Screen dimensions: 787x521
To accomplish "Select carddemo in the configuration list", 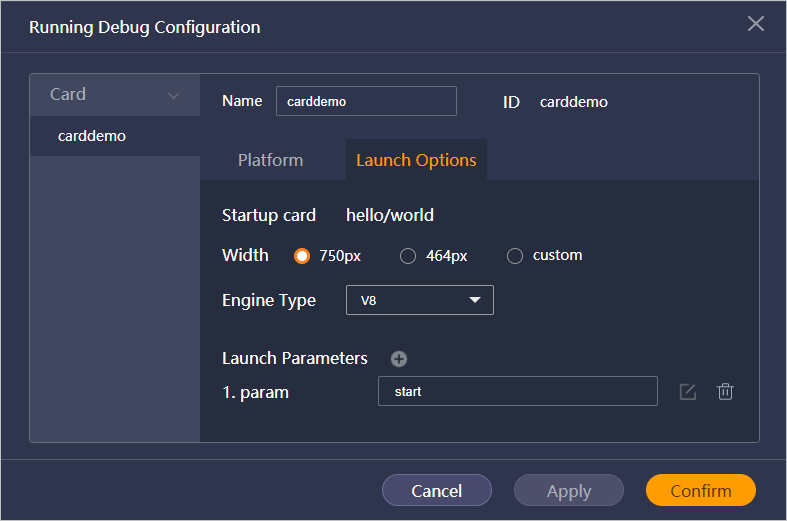I will (x=115, y=136).
